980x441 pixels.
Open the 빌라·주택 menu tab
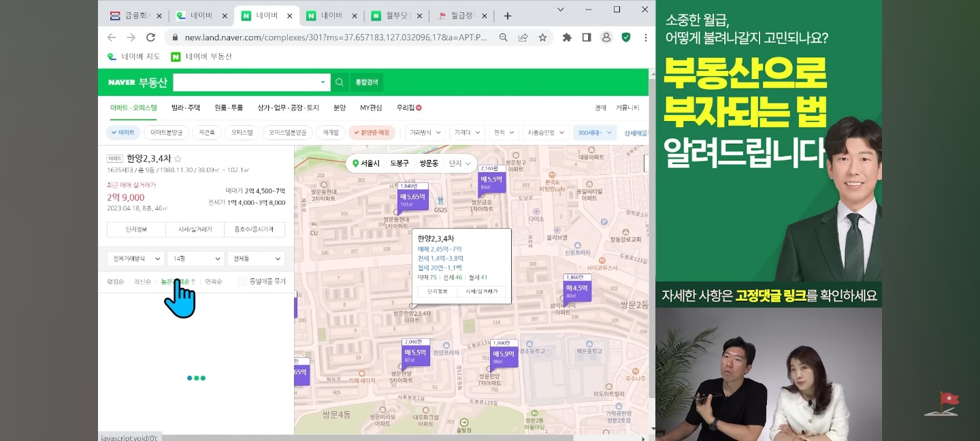tap(186, 108)
